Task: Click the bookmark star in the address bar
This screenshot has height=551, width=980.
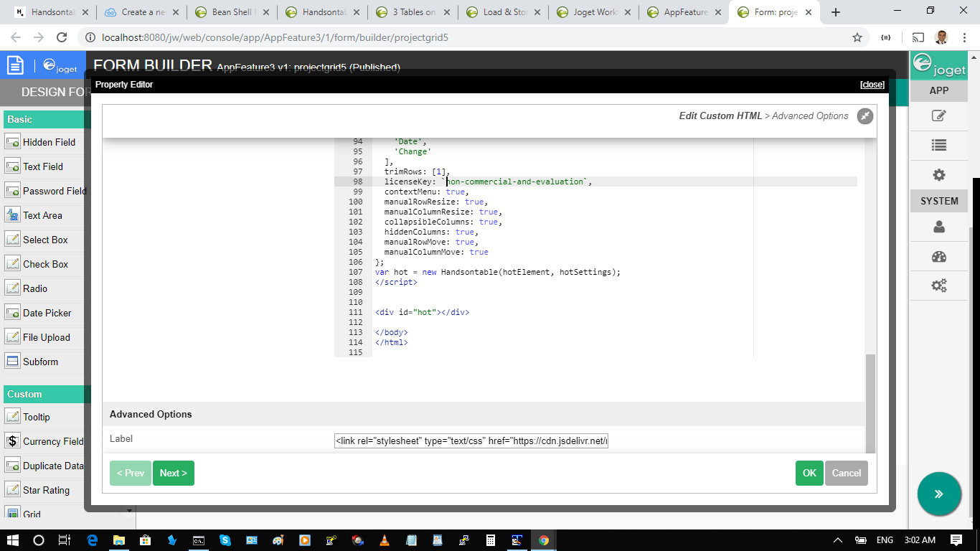Action: point(857,38)
